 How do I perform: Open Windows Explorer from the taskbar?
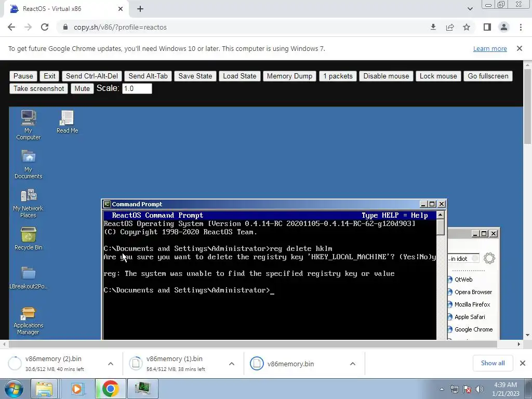[45, 389]
